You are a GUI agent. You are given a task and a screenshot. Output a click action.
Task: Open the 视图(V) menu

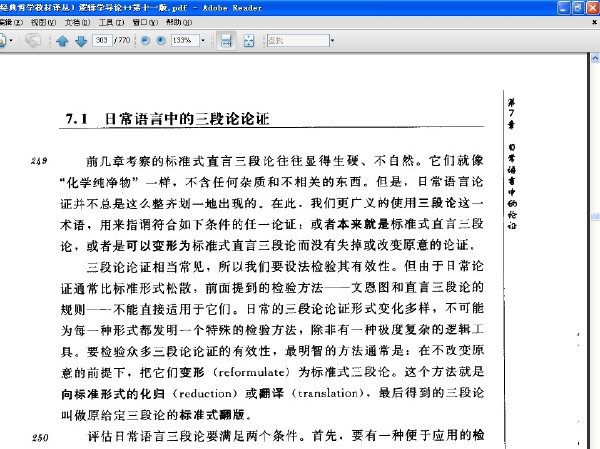[x=43, y=22]
